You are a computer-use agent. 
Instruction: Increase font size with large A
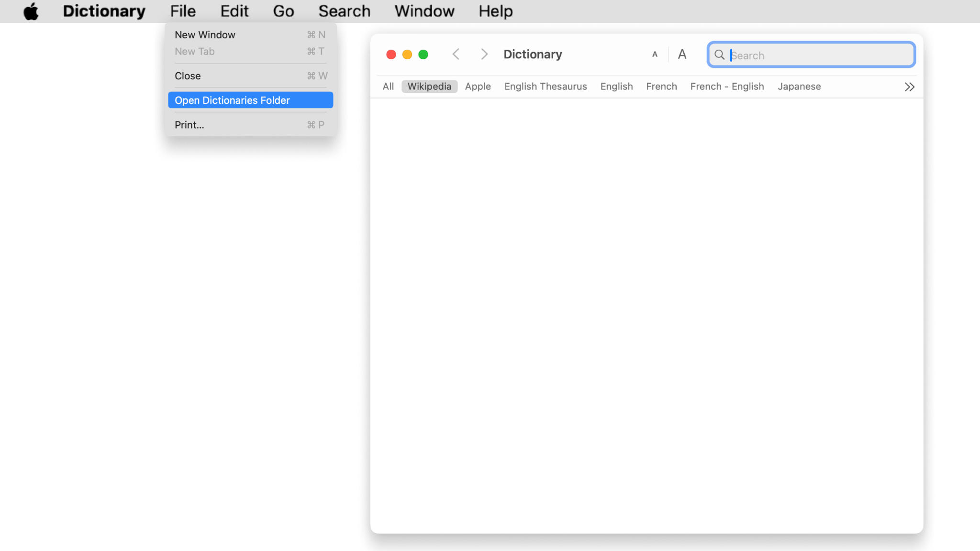682,55
